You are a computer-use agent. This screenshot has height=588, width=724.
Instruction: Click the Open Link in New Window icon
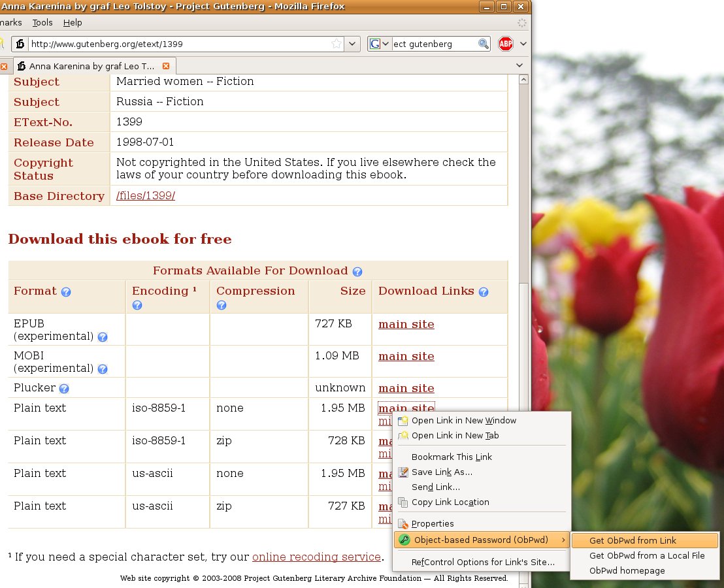click(403, 421)
